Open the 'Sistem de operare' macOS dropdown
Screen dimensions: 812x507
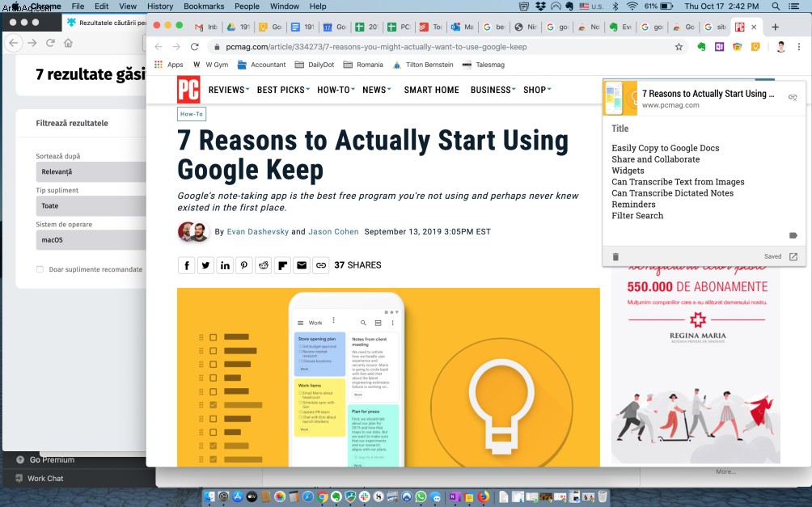[x=91, y=240]
